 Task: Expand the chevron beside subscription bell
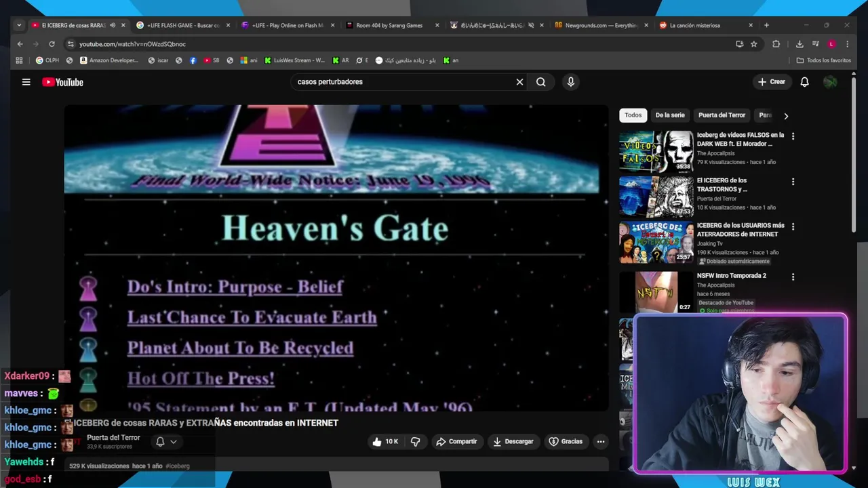tap(174, 442)
